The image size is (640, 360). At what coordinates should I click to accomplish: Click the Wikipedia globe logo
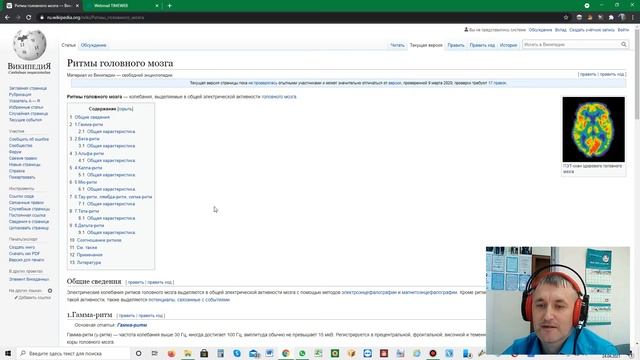tap(29, 45)
